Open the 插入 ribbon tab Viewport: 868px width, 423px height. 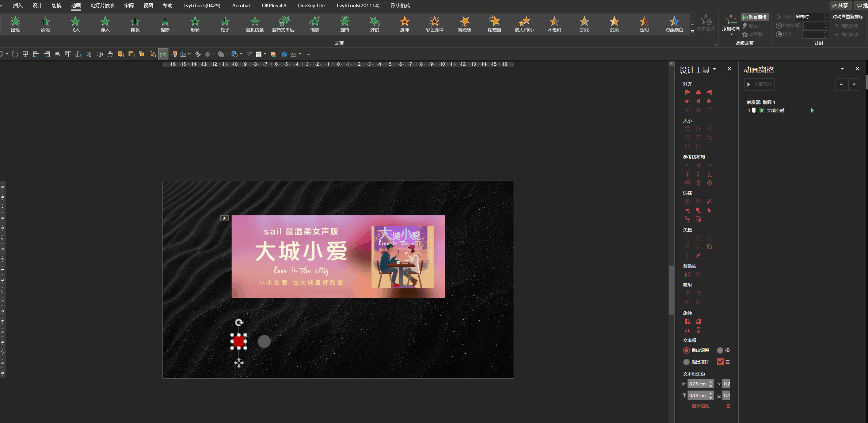18,5
